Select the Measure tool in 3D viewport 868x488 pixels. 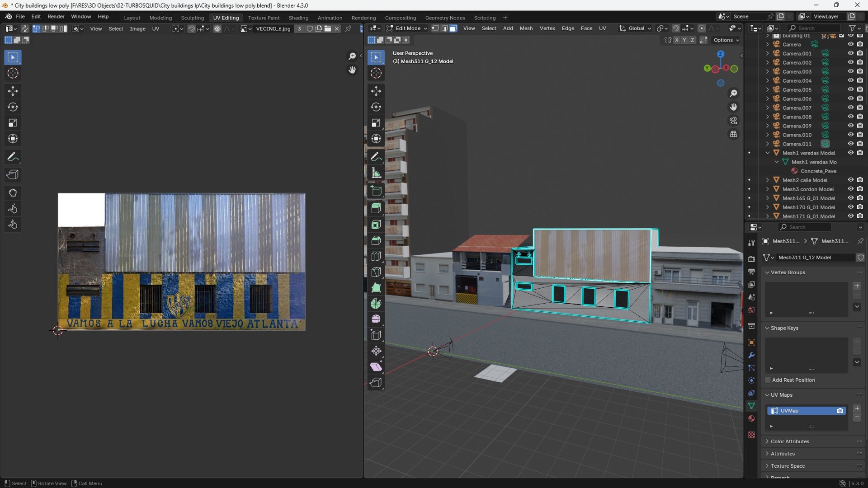tap(376, 173)
